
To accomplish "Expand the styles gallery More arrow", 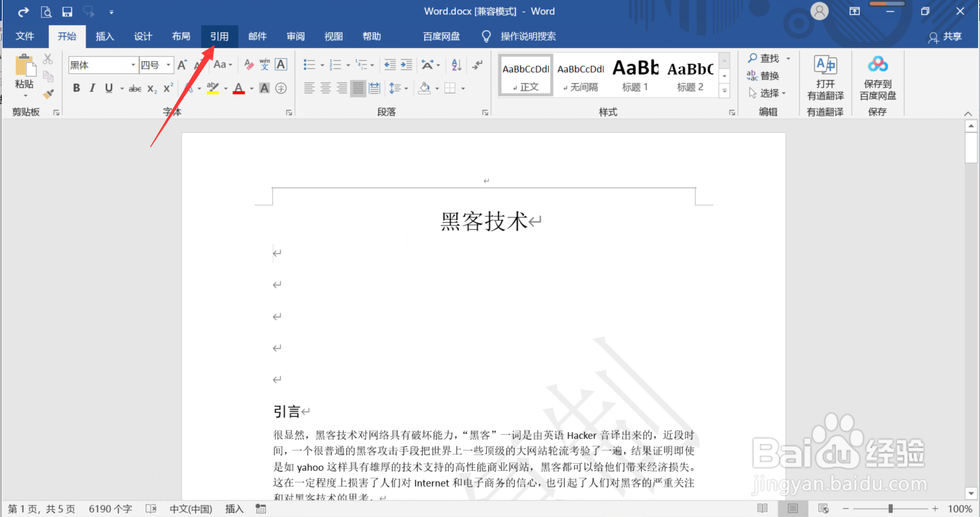I will pyautogui.click(x=725, y=91).
